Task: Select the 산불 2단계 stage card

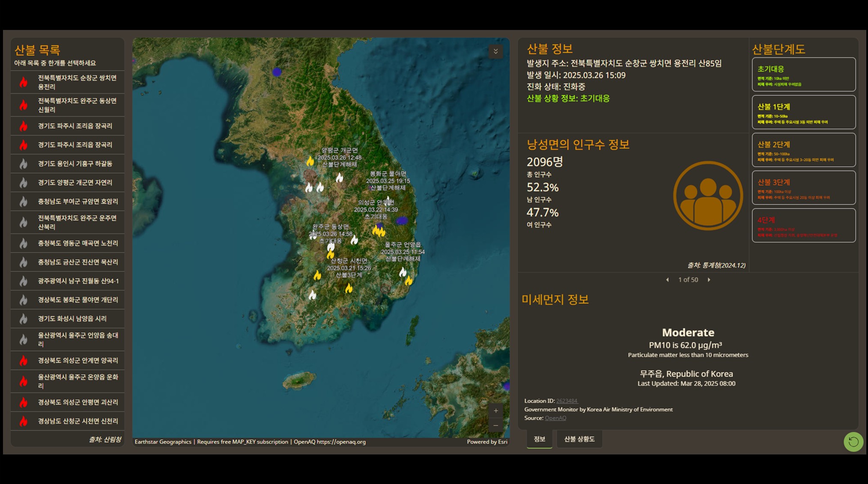Action: tap(804, 150)
